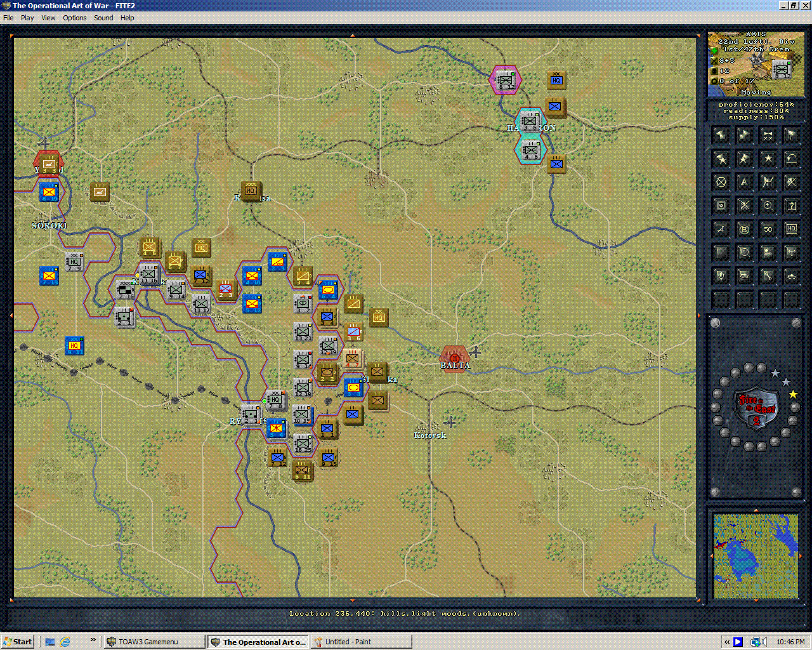Click the magnifying glass square button

(x=744, y=253)
